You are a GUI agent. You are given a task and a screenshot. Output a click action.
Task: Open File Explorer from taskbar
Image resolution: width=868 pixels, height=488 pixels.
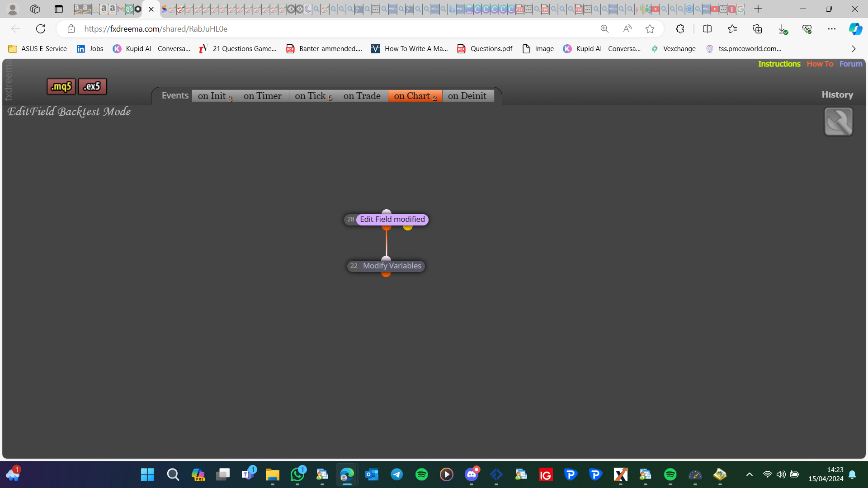[x=272, y=474]
